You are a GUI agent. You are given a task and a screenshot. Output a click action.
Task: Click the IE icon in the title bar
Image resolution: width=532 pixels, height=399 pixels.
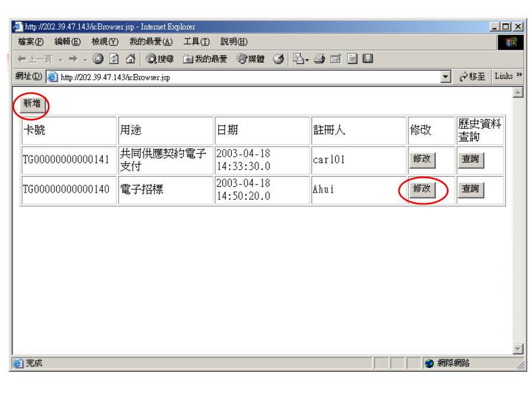coord(18,27)
